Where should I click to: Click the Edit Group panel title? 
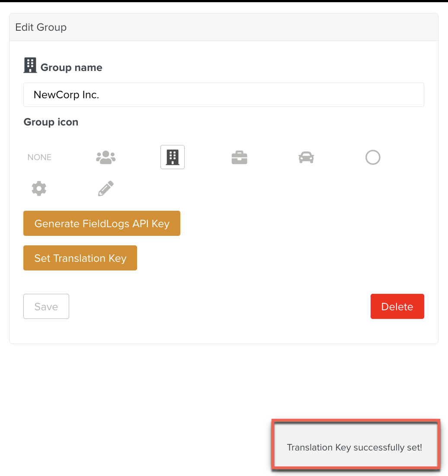tap(41, 27)
